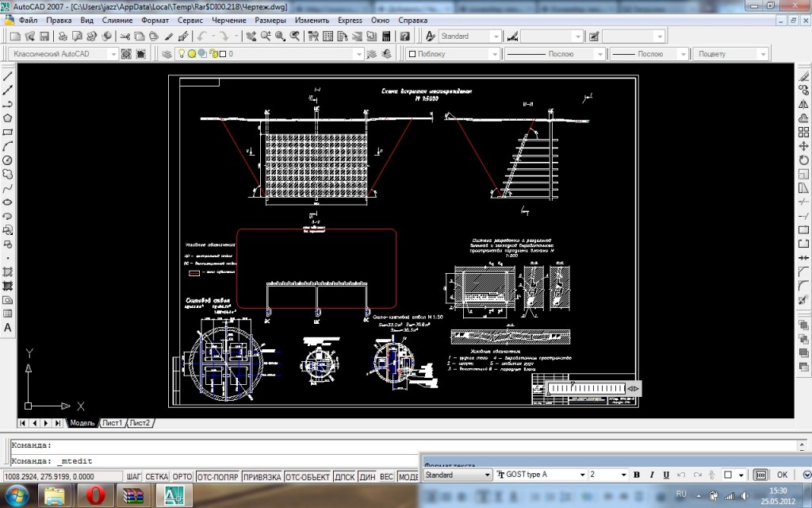Image resolution: width=812 pixels, height=508 pixels.
Task: Save the drawing with the floppy disk icon
Action: [x=44, y=37]
